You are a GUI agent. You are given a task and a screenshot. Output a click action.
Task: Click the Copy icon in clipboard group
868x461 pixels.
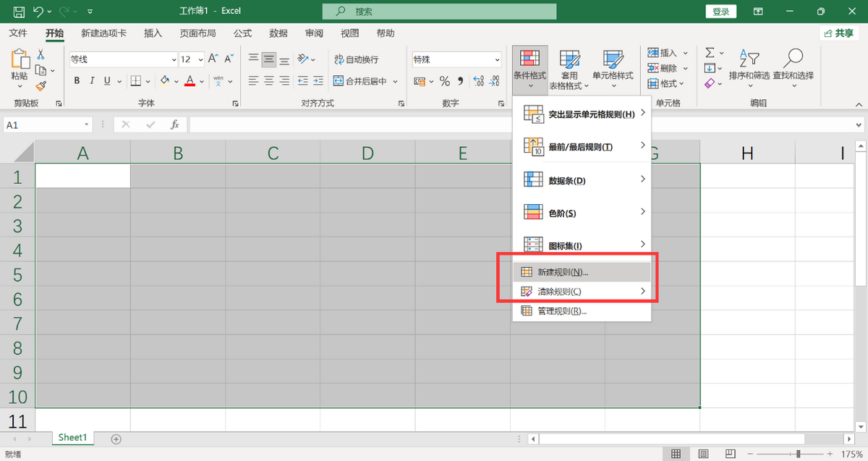coord(41,70)
